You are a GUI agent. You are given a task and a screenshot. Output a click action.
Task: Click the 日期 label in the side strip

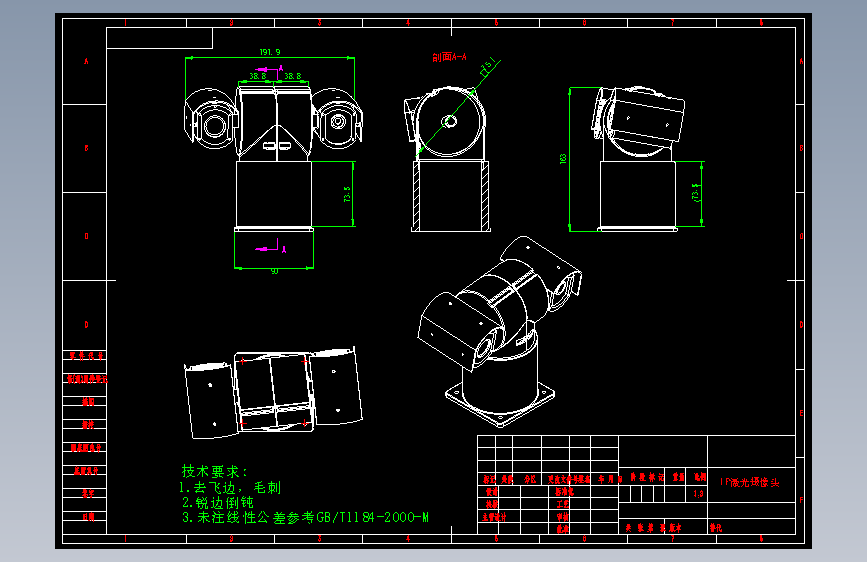[88, 517]
